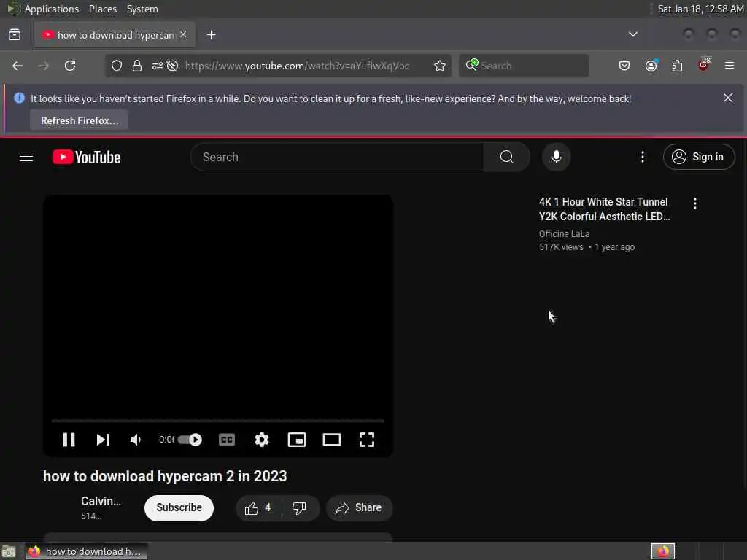This screenshot has height=560, width=747.
Task: Click the Firefox toolbar Search box
Action: tap(524, 66)
